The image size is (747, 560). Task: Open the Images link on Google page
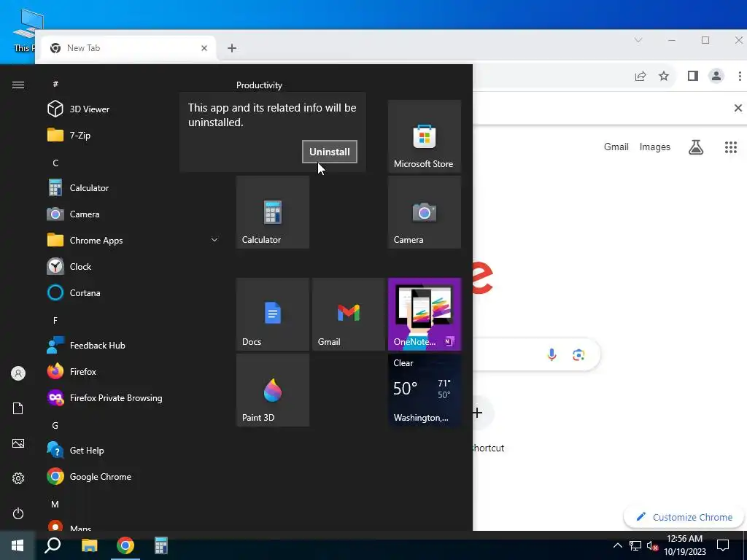point(654,147)
